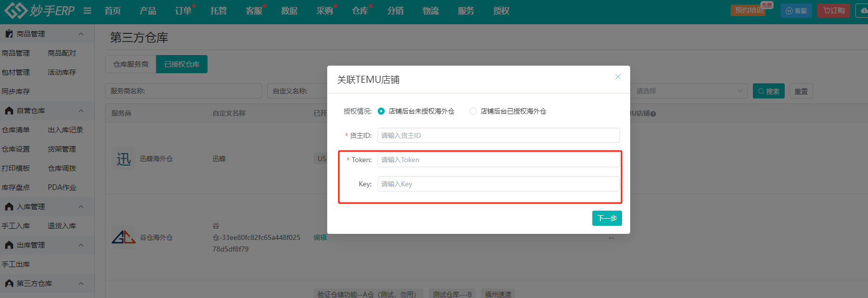
Task: Click the 迅蜂海外仓 service provider name
Action: coord(156,159)
